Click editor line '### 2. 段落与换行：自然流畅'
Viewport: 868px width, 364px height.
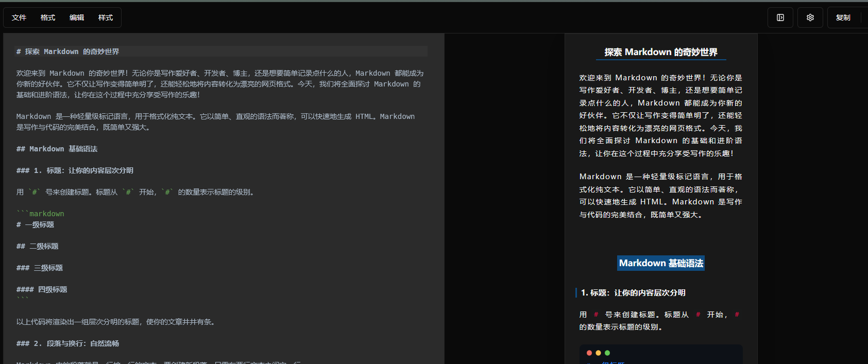point(67,343)
